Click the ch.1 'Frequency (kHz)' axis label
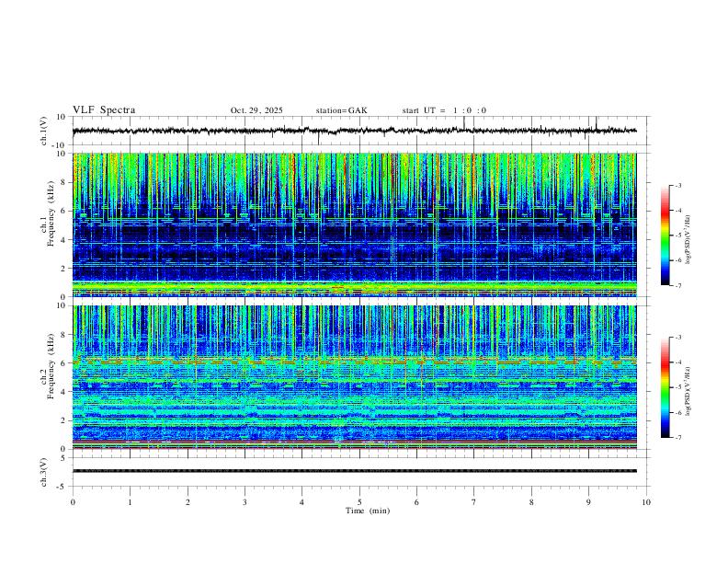 pos(51,213)
